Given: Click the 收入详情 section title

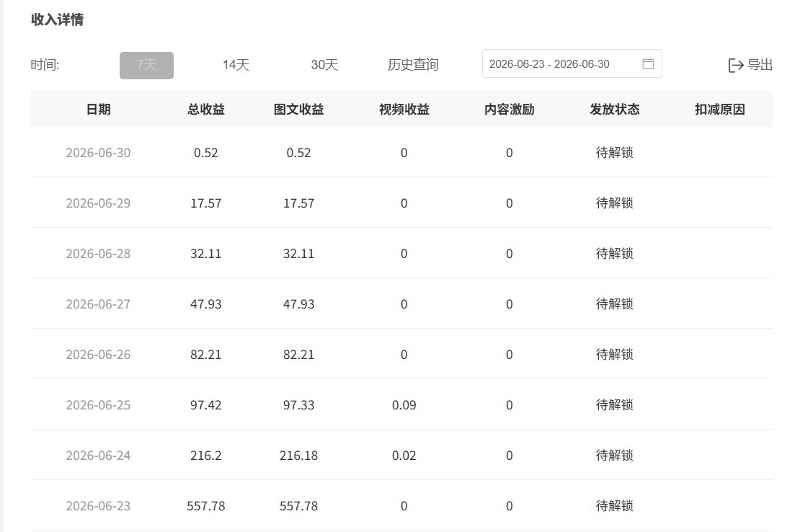Looking at the screenshot, I should [x=57, y=19].
